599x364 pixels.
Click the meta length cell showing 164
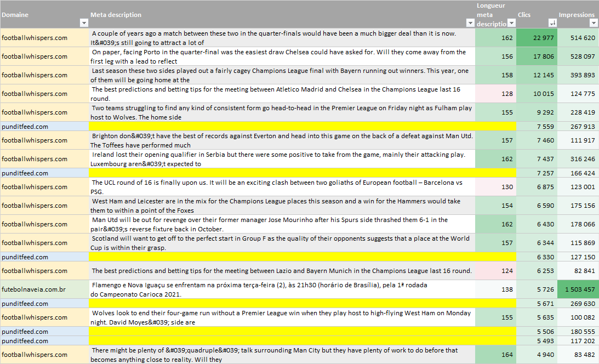click(496, 355)
